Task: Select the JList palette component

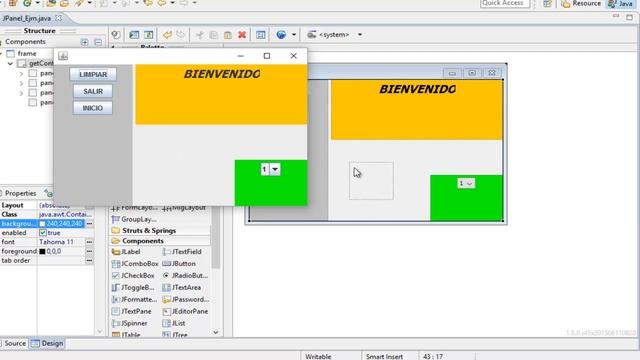Action: pos(174,323)
